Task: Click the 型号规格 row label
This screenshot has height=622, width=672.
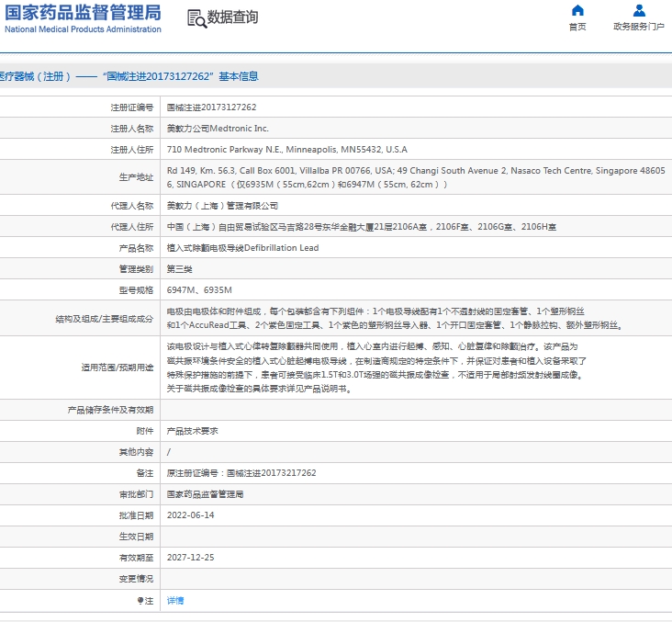Action: [x=136, y=290]
